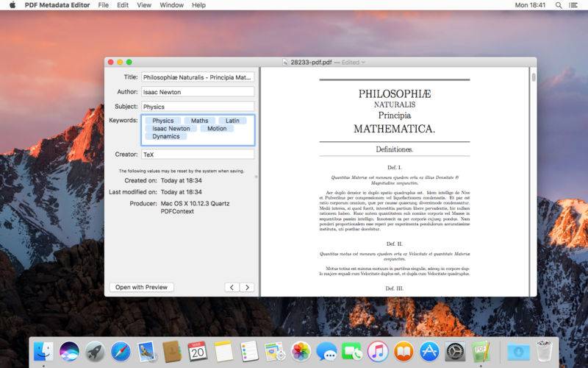Open the Edit menu

[123, 5]
